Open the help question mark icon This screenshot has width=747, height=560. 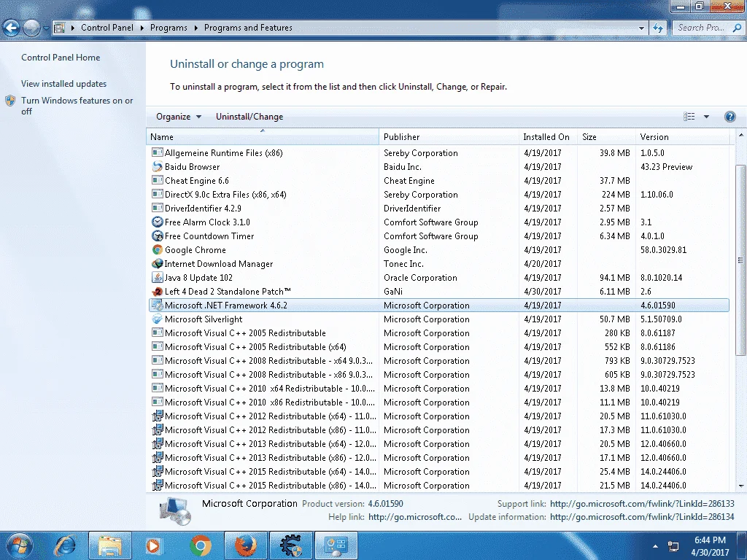tap(729, 117)
